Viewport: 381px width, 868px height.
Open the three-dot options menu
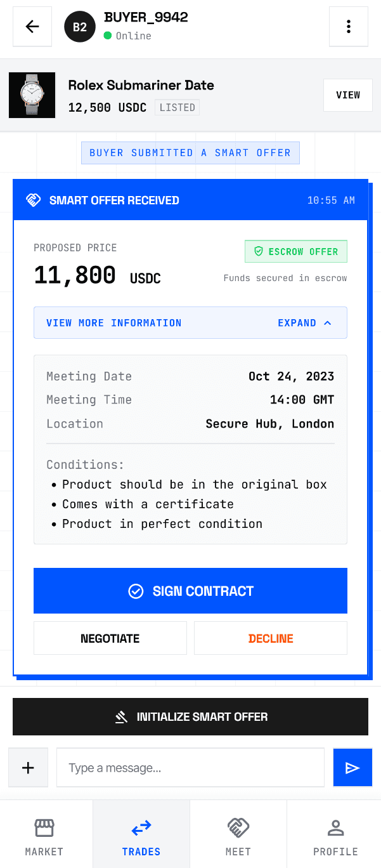coord(348,26)
